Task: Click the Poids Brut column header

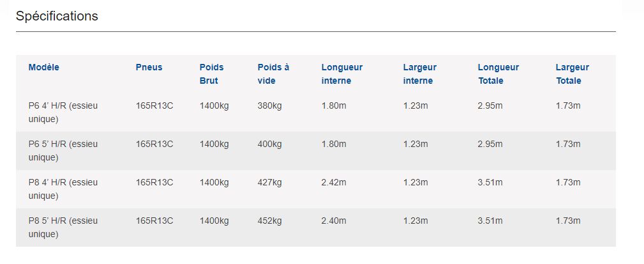Action: click(x=211, y=74)
